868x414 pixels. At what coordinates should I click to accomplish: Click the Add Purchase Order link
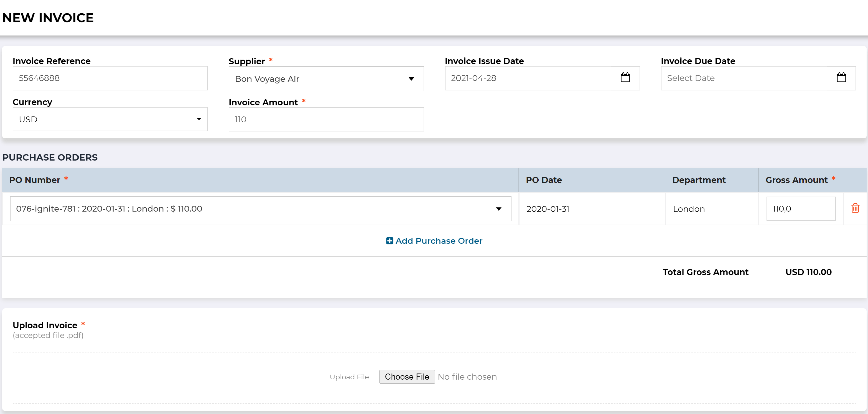(434, 241)
